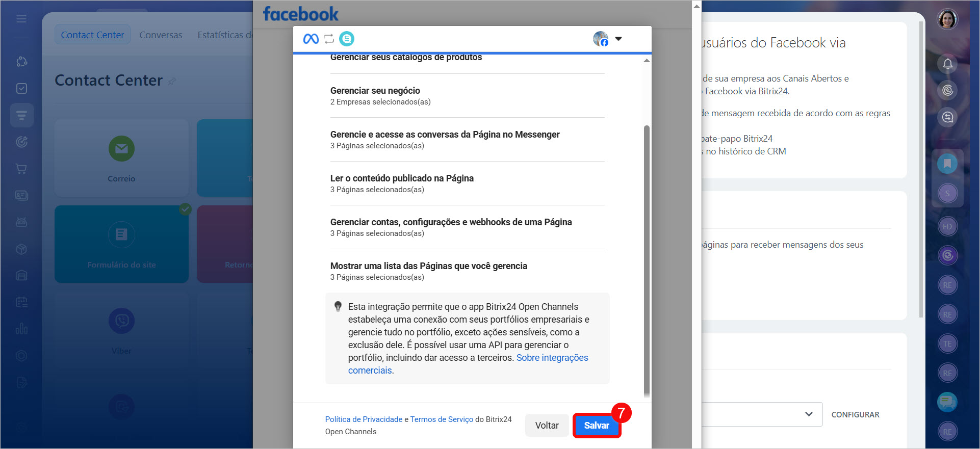Open the Correio channel tile
The width and height of the screenshot is (980, 449).
pos(121,158)
